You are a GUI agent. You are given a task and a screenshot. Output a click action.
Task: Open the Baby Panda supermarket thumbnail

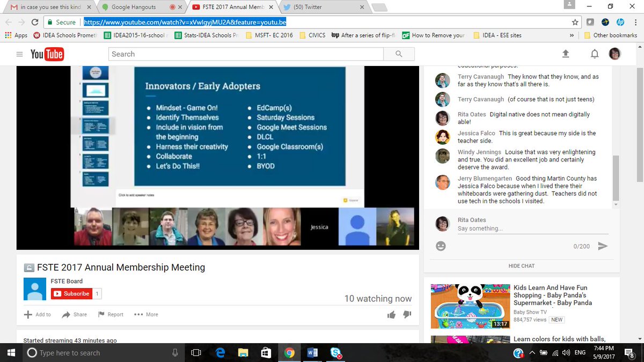(x=470, y=306)
